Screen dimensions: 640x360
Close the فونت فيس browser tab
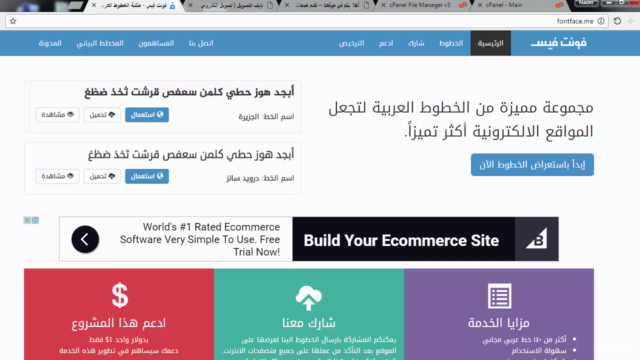tap(94, 5)
